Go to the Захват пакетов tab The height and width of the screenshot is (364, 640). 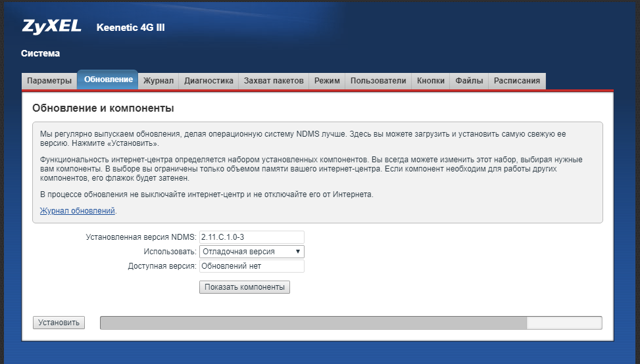coord(274,81)
